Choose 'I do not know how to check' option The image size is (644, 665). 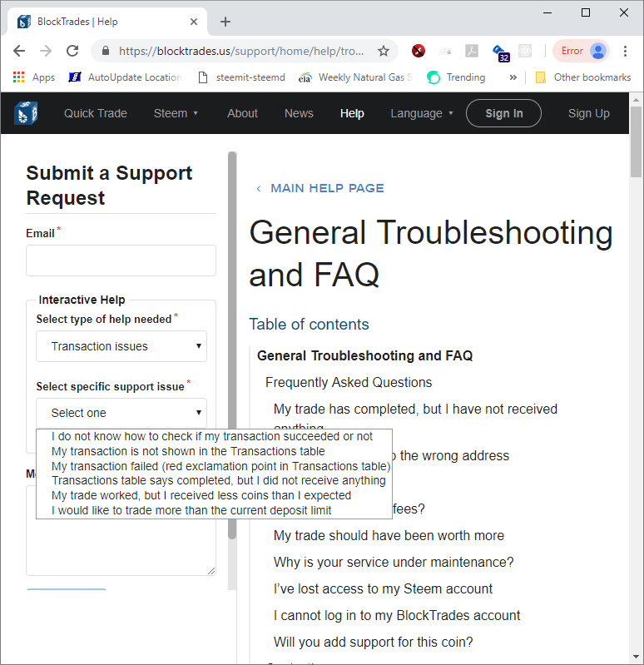212,436
